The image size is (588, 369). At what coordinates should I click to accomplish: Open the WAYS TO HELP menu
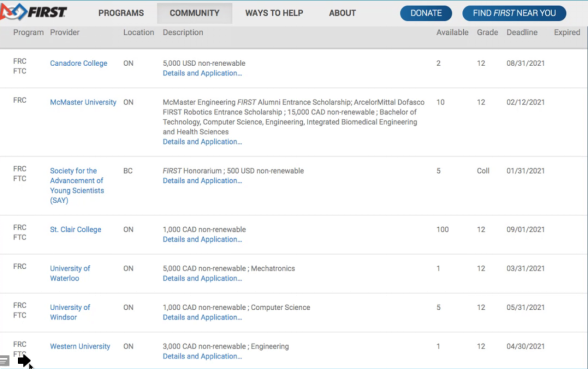click(x=274, y=13)
